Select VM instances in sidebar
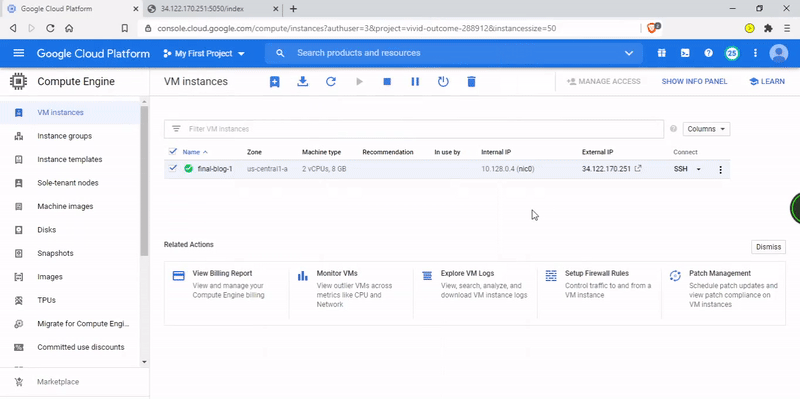800x399 pixels. coord(70,112)
